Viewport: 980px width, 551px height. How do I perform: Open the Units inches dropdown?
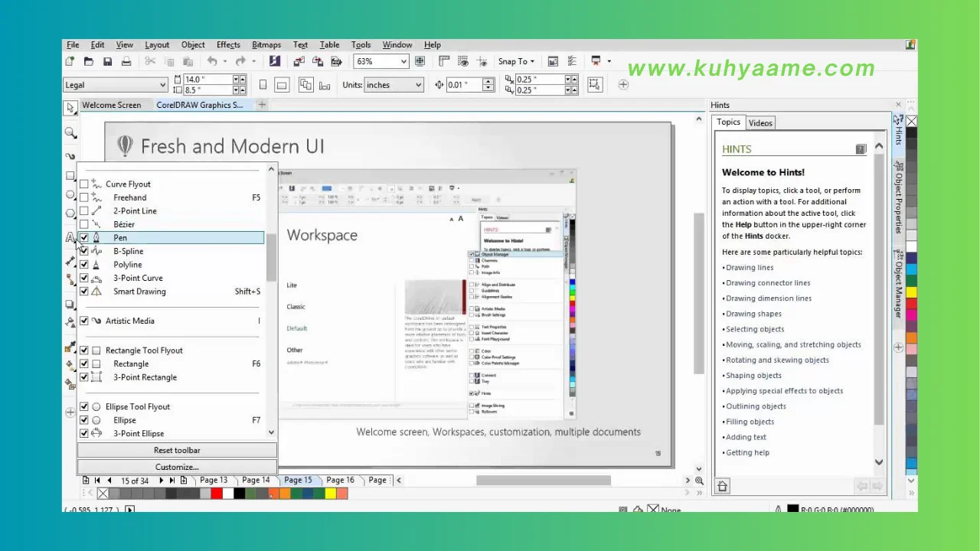tap(418, 85)
